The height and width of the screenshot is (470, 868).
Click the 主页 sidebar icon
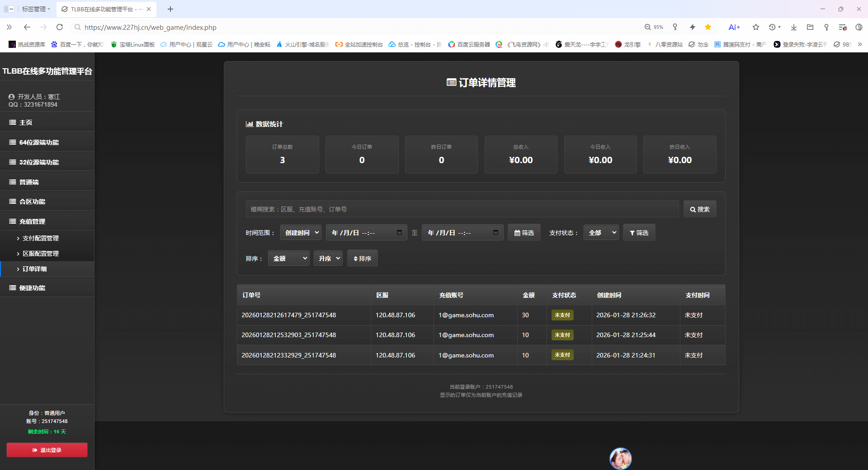(x=12, y=122)
